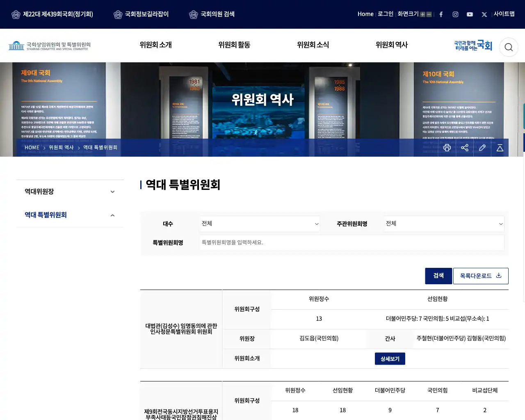
Task: Click HOME in the breadcrumb
Action: 32,148
